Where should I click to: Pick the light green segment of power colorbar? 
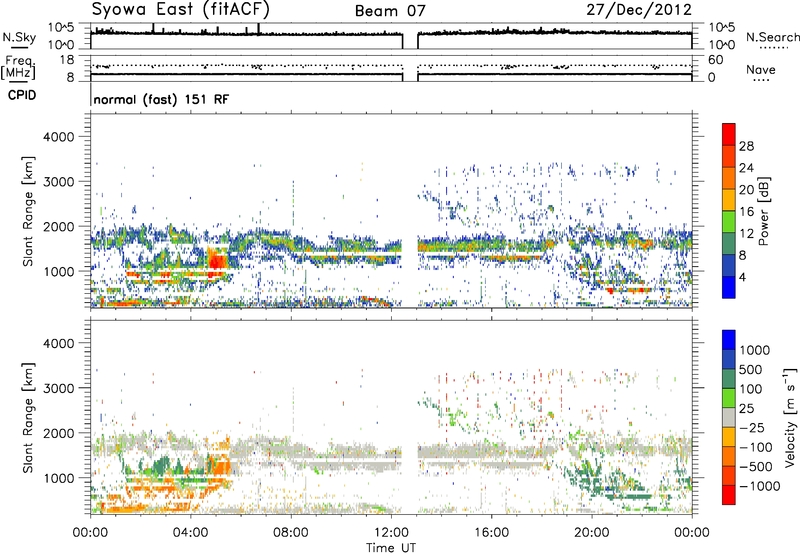[x=729, y=221]
